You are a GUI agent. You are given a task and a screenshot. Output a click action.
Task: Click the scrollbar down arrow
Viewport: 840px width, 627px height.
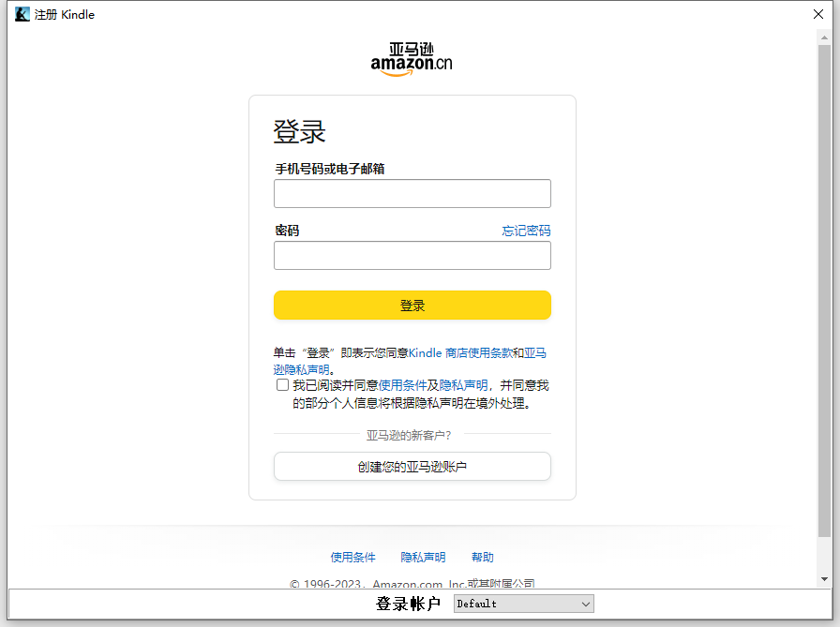824,579
